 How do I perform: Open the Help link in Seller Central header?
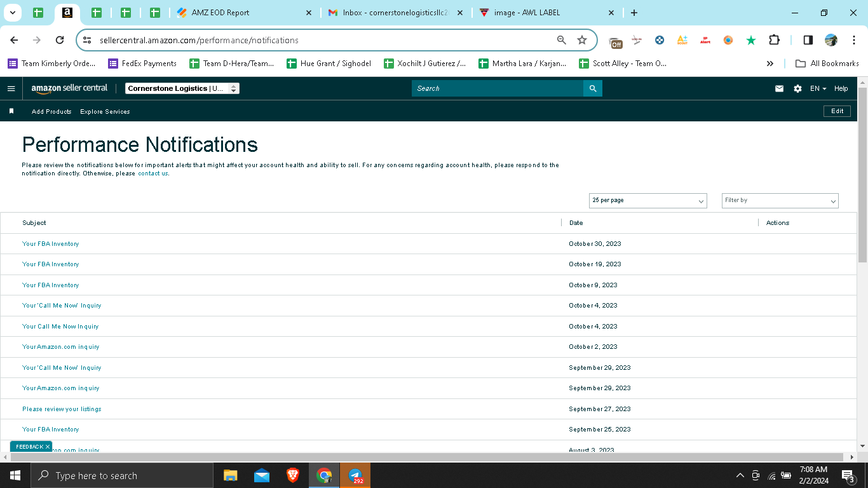tap(841, 89)
